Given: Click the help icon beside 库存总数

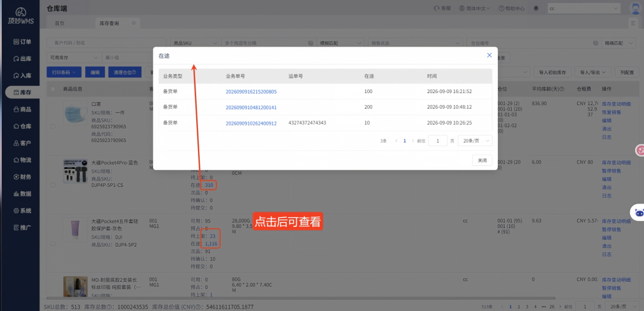Looking at the screenshot, I should (110, 307).
